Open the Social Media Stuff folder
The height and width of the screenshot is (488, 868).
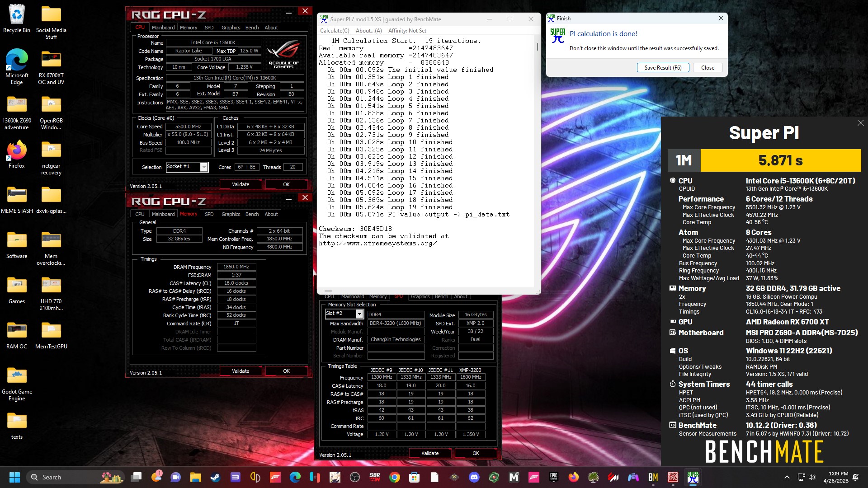tap(51, 22)
